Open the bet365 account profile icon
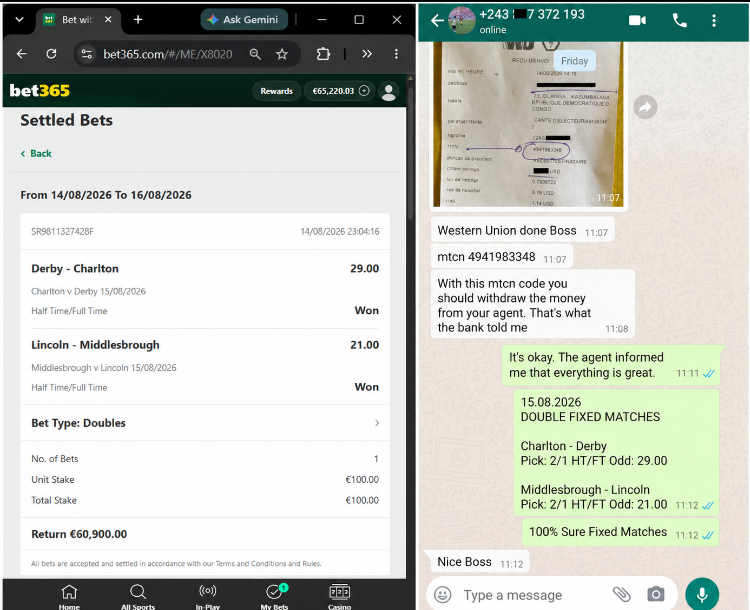This screenshot has height=610, width=750. [x=389, y=91]
